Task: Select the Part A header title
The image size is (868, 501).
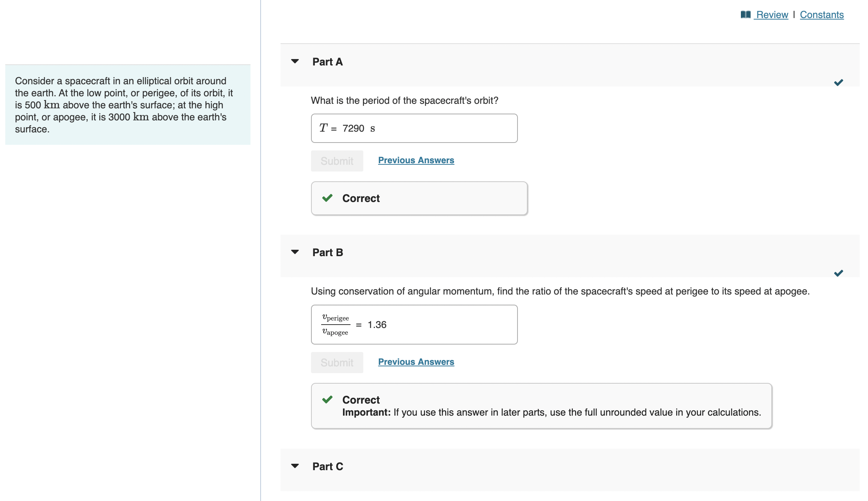Action: coord(328,62)
